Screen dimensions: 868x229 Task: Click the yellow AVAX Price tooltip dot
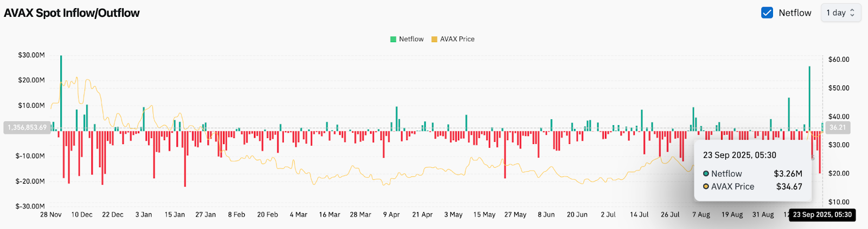click(x=706, y=187)
